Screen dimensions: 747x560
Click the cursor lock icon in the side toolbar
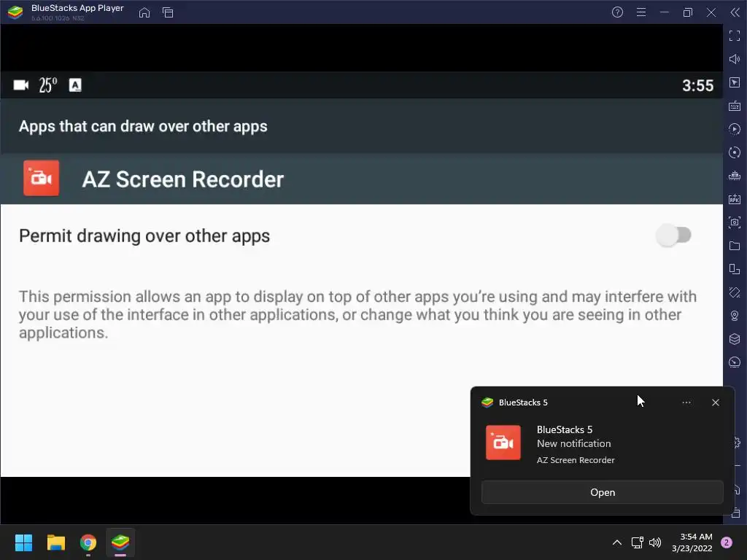735,82
